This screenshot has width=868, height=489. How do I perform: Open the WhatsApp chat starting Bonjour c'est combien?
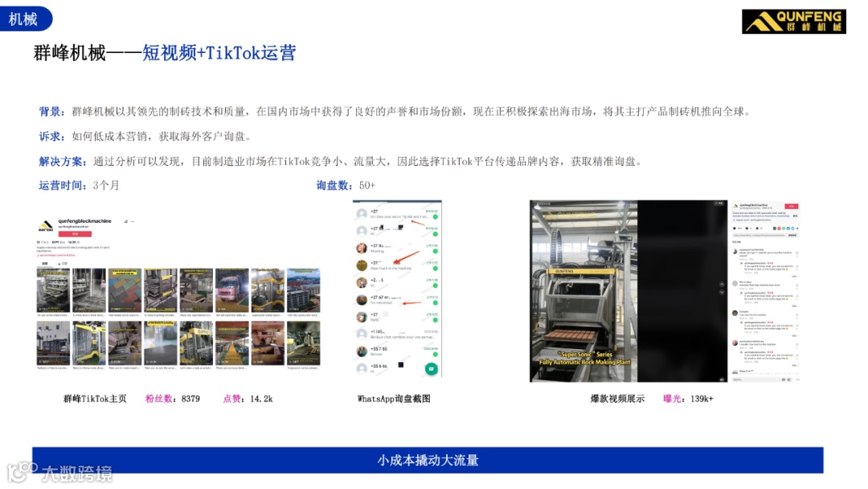[x=398, y=335]
